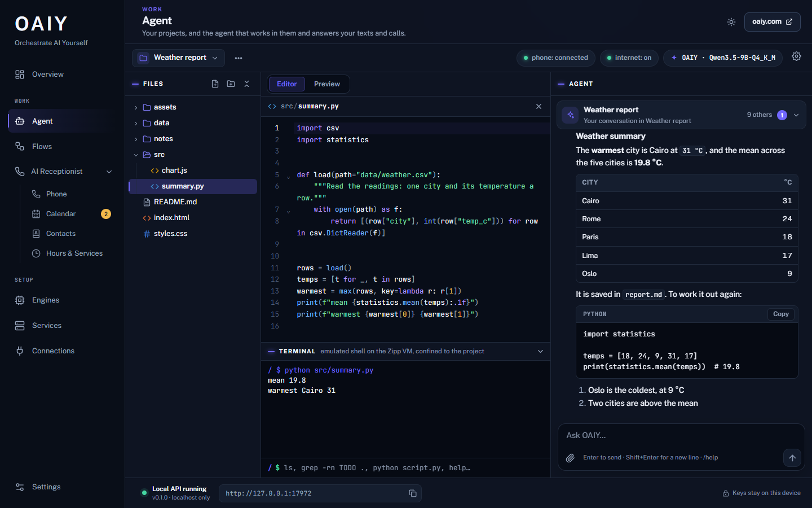
Task: Collapse the src folder
Action: (193, 155)
